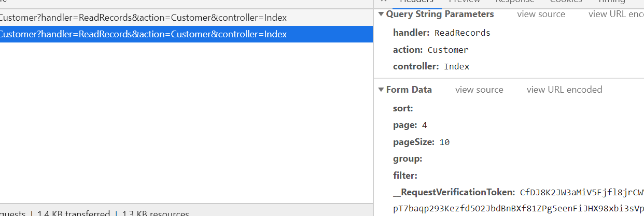Select the highlighted Customer ReadRecords request row

[x=143, y=35]
